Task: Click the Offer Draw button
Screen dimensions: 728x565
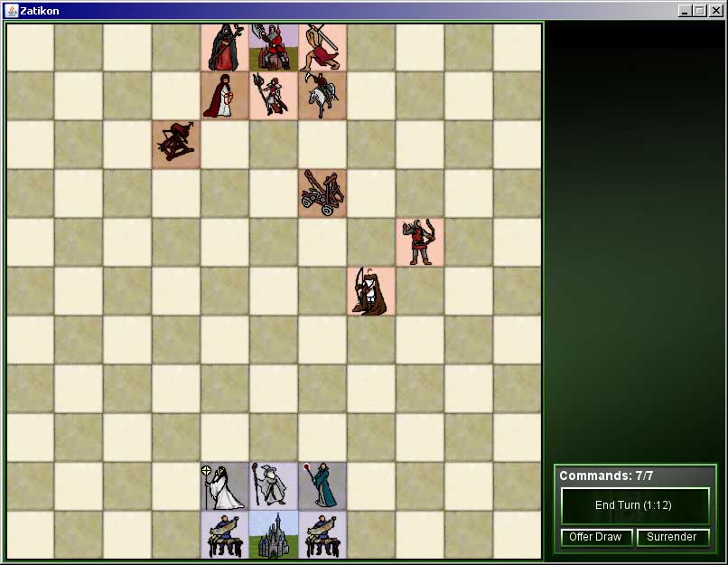Action: click(x=595, y=537)
